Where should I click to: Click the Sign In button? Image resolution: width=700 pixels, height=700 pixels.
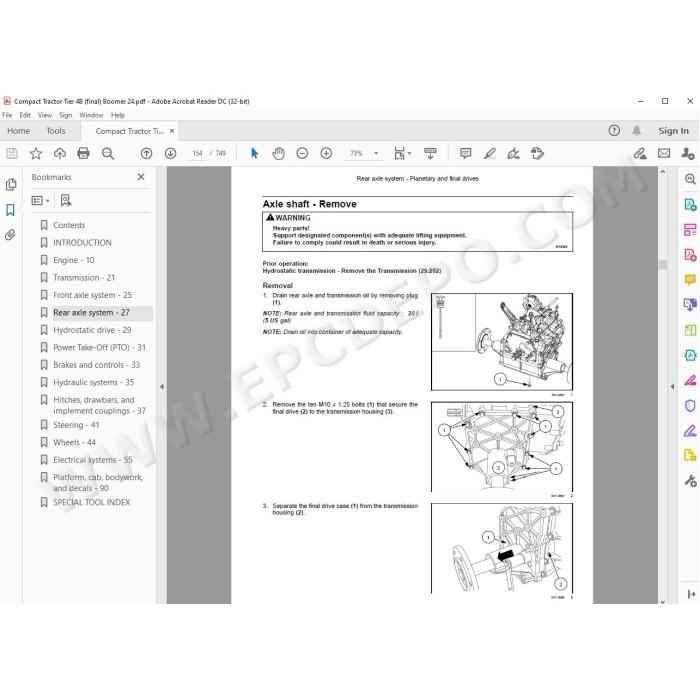(x=673, y=131)
